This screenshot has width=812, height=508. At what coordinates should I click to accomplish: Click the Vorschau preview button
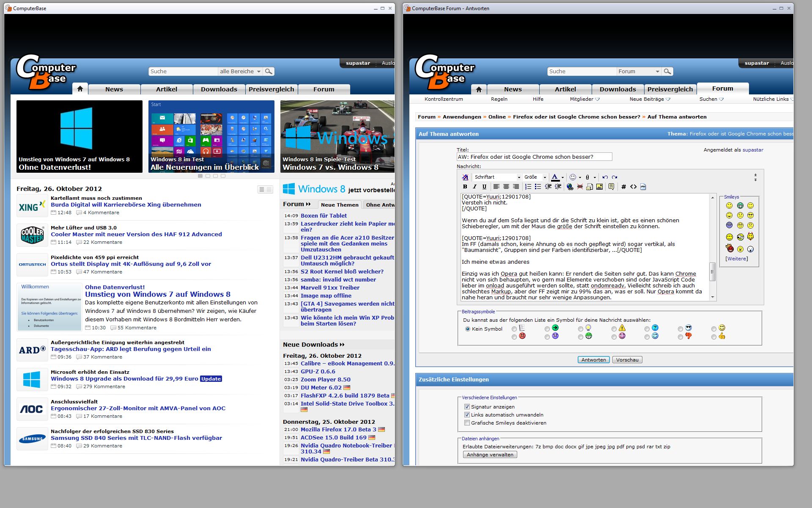point(627,360)
